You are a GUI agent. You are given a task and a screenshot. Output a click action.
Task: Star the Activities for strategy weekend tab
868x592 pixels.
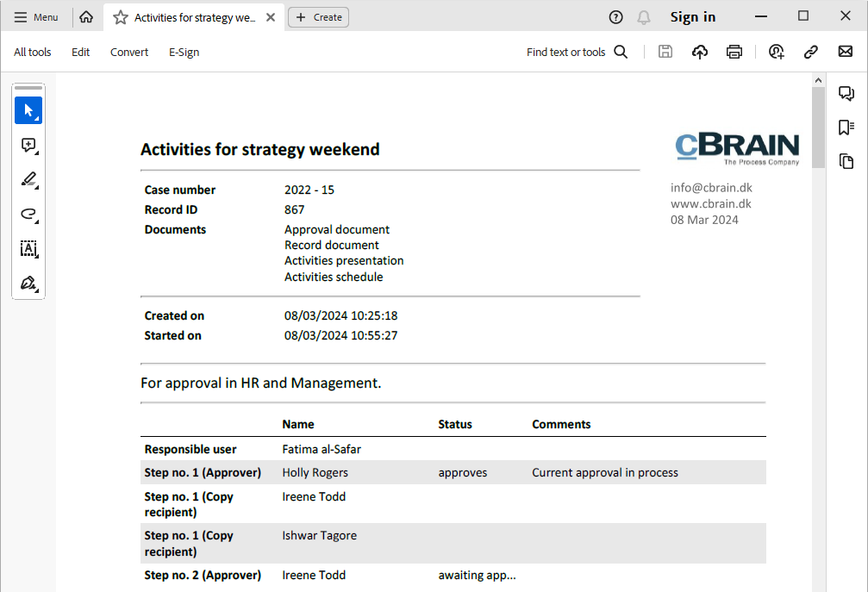pyautogui.click(x=121, y=17)
